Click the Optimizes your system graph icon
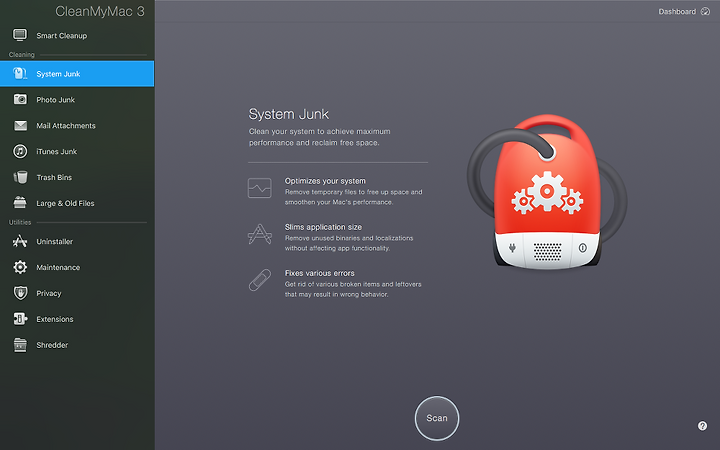Viewport: 720px width, 450px height. pyautogui.click(x=259, y=188)
